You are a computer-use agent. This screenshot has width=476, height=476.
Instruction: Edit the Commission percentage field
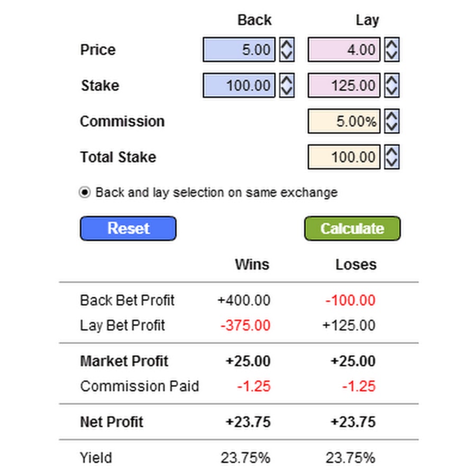pos(344,122)
